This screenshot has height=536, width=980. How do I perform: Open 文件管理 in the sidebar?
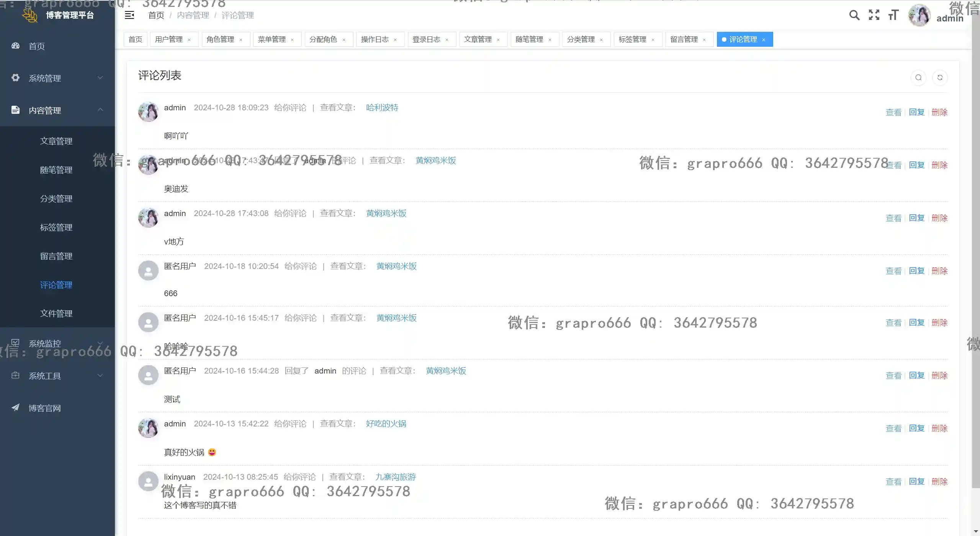[x=56, y=313]
